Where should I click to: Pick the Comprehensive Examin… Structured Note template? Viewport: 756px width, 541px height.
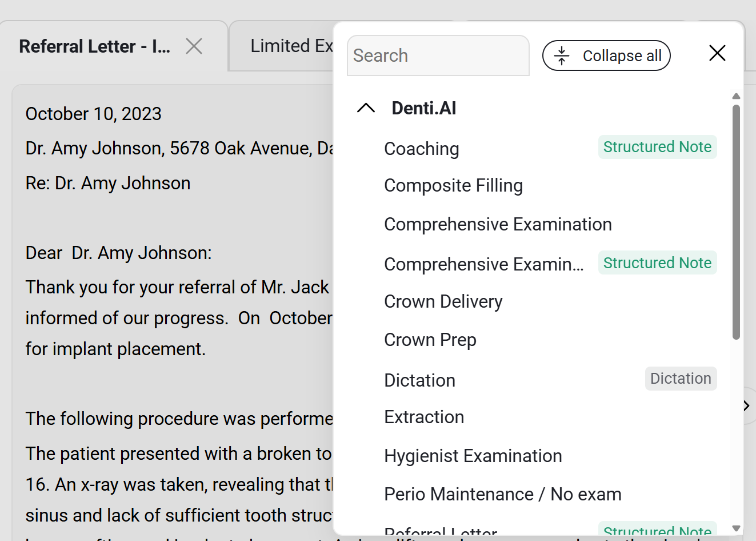pyautogui.click(x=483, y=264)
